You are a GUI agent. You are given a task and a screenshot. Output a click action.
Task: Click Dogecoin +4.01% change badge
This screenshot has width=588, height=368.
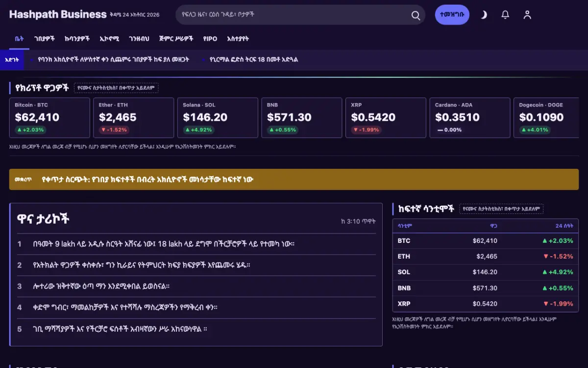(x=535, y=130)
